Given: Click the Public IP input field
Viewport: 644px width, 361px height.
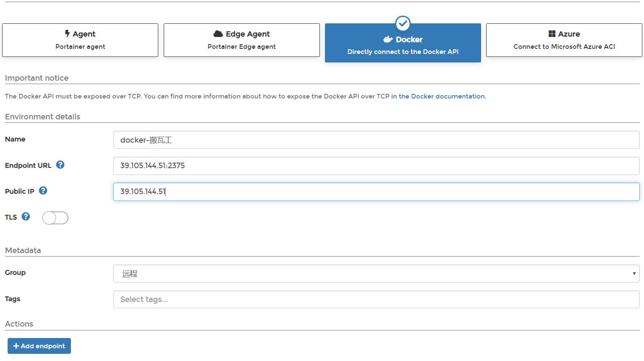Looking at the screenshot, I should (x=376, y=192).
